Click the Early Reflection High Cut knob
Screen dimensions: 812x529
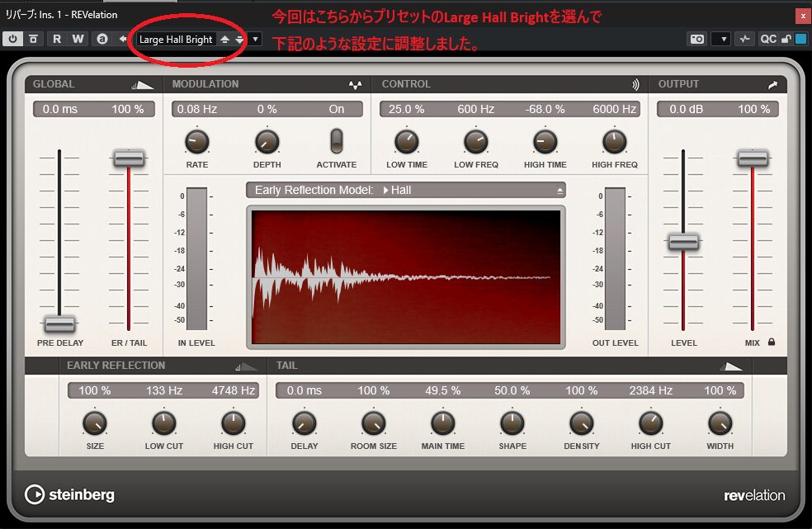pos(234,423)
